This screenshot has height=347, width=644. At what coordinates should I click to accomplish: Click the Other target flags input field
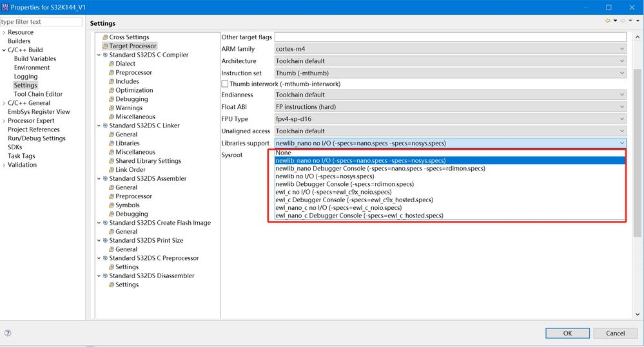[451, 37]
